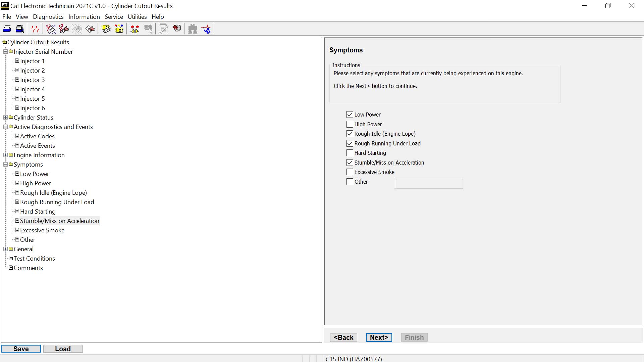Click the Save button
The image size is (644, 362).
pyautogui.click(x=20, y=349)
